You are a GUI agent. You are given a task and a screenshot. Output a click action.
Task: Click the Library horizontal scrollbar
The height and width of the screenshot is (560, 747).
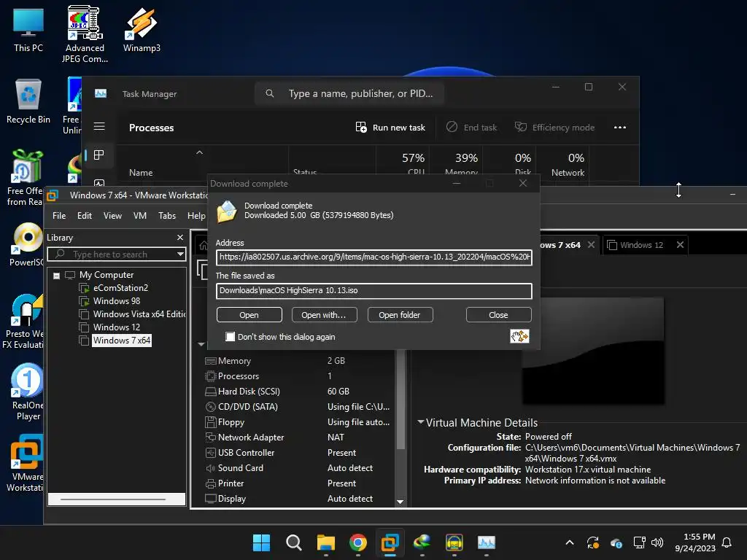click(x=117, y=499)
